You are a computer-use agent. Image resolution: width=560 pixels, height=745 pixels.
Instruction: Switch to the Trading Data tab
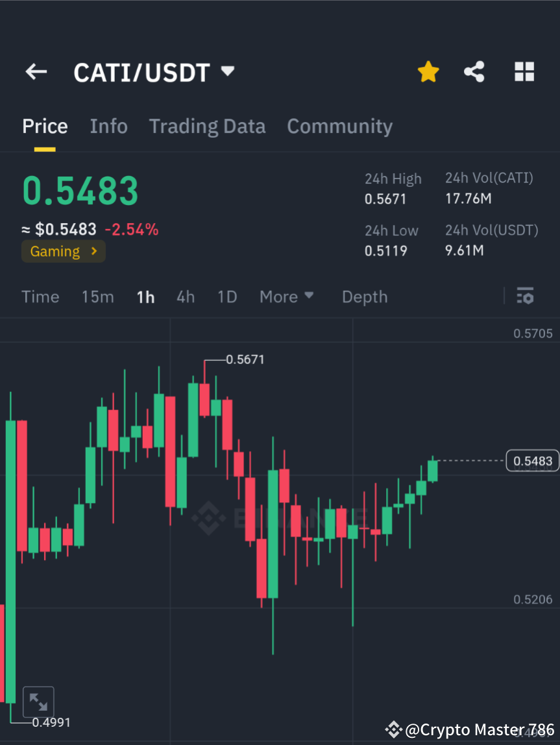207,126
